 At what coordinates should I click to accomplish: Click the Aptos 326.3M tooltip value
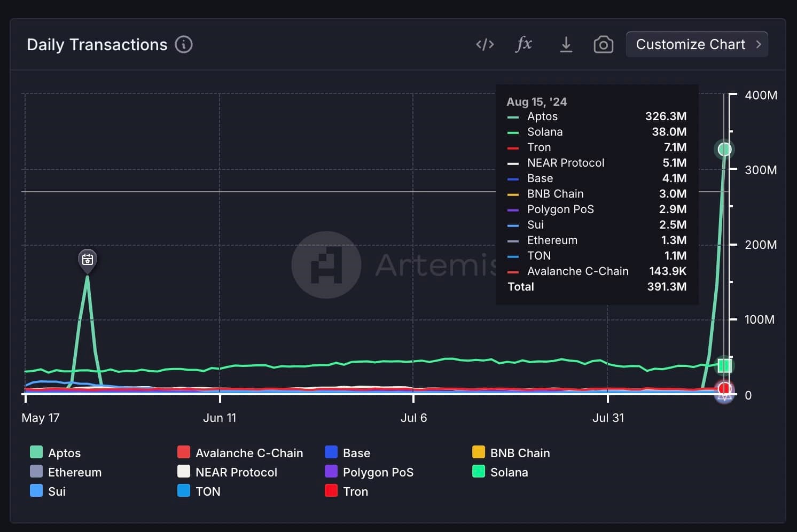(x=666, y=116)
